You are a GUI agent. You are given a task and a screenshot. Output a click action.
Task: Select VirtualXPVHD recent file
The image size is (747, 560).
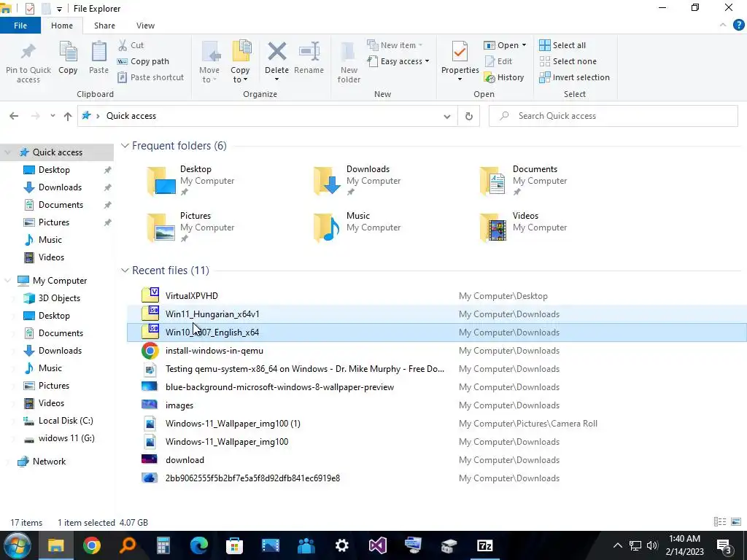pos(192,296)
